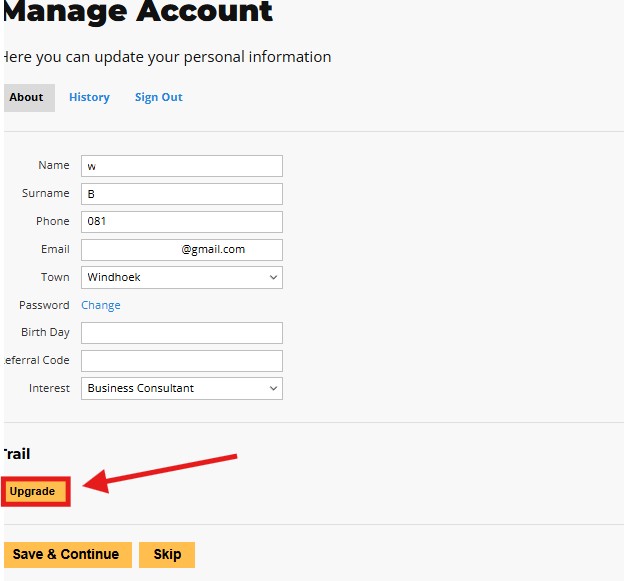Click the Change password link
This screenshot has width=624, height=581.
(101, 305)
